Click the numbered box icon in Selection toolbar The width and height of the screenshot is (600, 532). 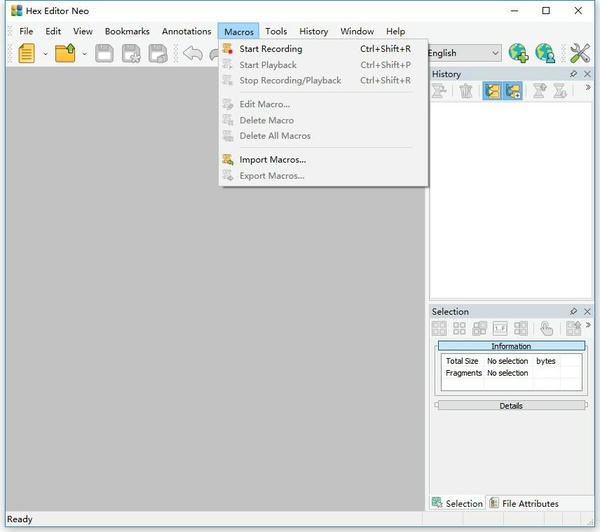pos(500,328)
